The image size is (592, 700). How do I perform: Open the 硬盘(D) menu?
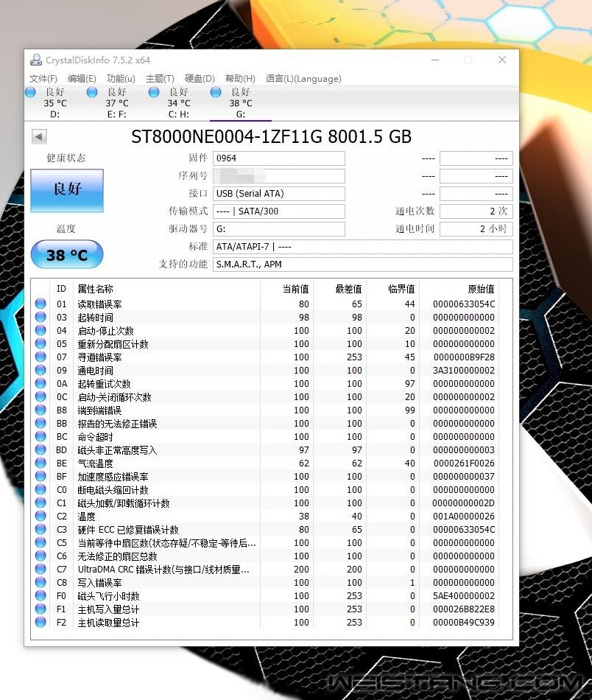pyautogui.click(x=200, y=79)
